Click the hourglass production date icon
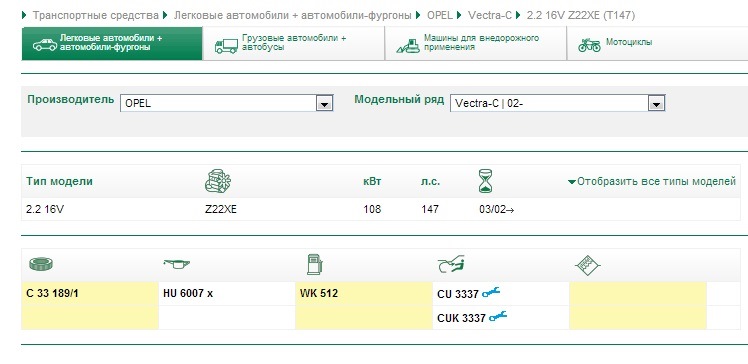The width and height of the screenshot is (748, 364). tap(485, 181)
